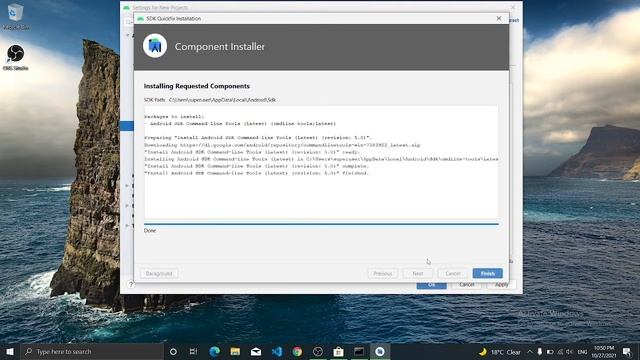The height and width of the screenshot is (360, 640).
Task: Click the Background button in the installer
Action: 159,273
